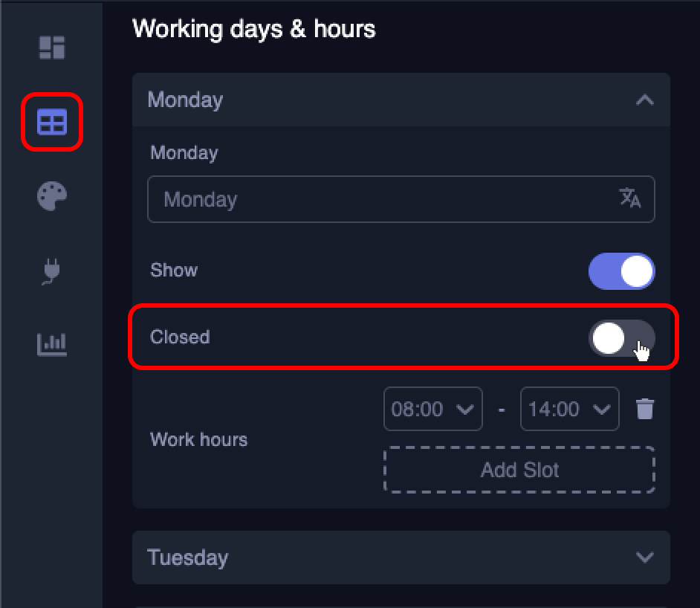
Task: Disable the Show toggle for Monday
Action: [622, 271]
